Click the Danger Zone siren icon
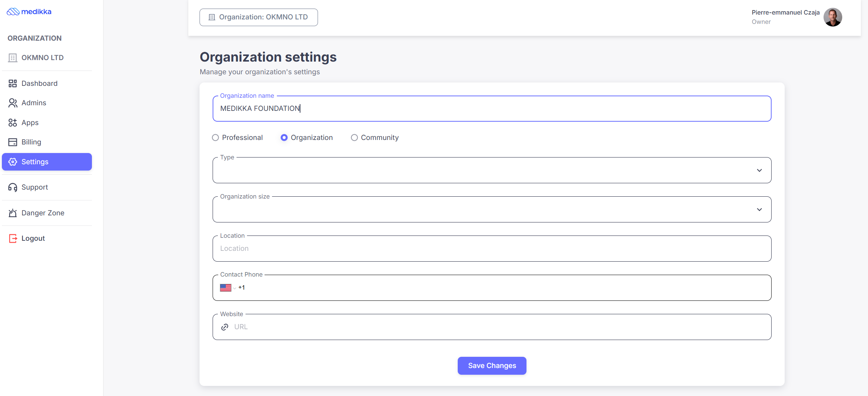The image size is (868, 396). point(13,213)
